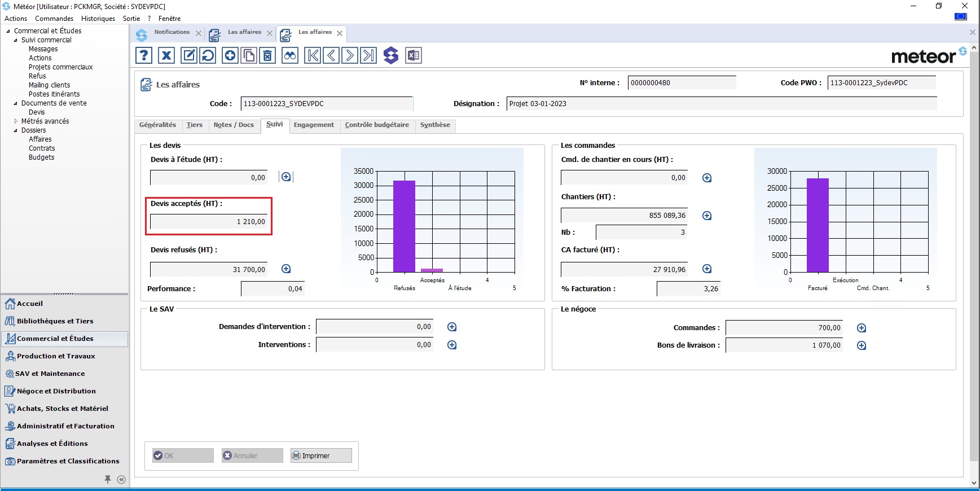Viewport: 980px width, 491px height.
Task: Open the Commandes menu
Action: click(x=54, y=19)
